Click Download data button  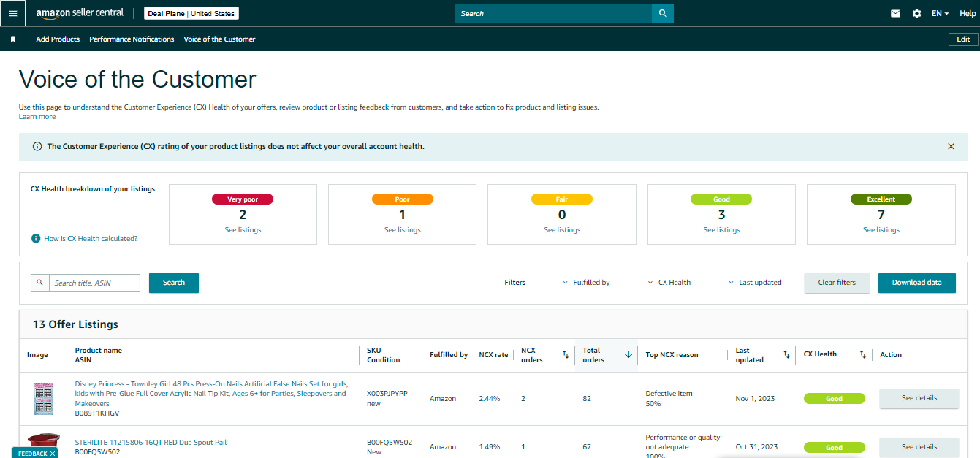(916, 283)
